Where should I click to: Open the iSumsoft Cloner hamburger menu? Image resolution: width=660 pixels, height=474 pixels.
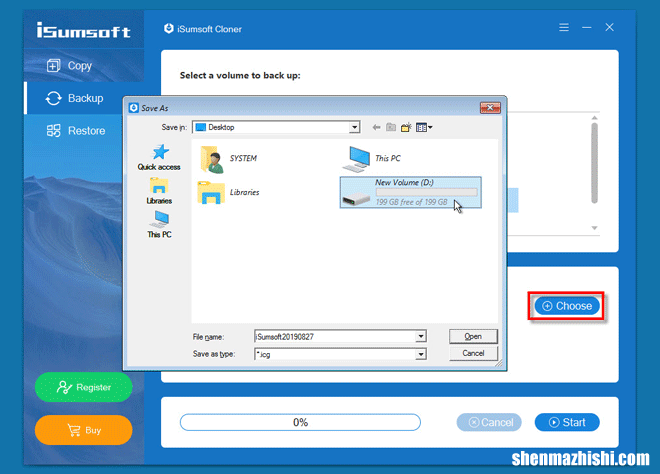click(564, 28)
